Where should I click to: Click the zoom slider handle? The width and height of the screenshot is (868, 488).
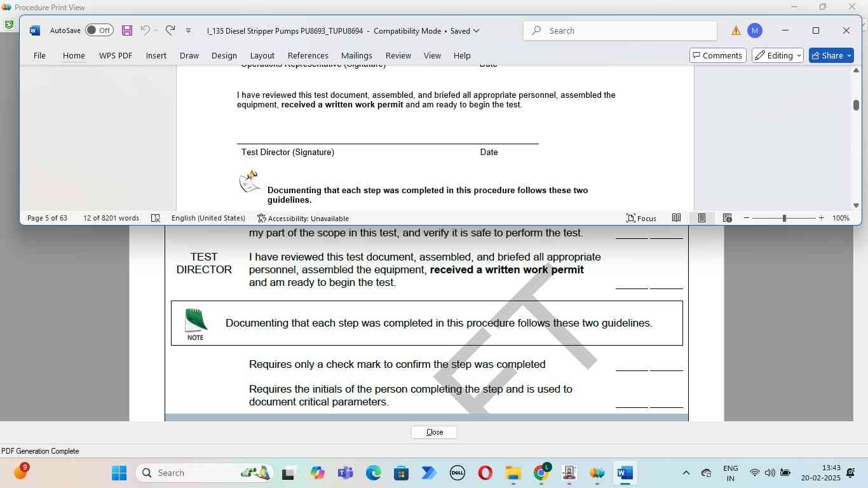click(784, 218)
